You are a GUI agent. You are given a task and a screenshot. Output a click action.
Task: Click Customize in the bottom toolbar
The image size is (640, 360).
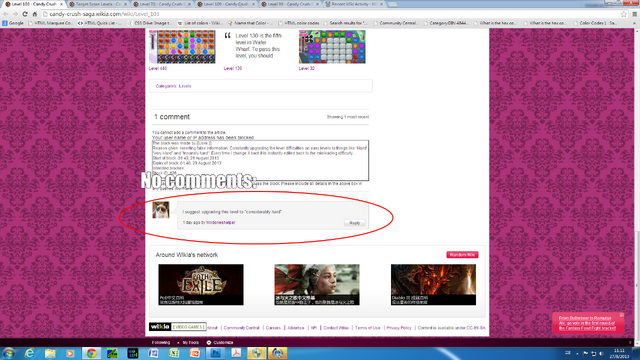(x=220, y=342)
